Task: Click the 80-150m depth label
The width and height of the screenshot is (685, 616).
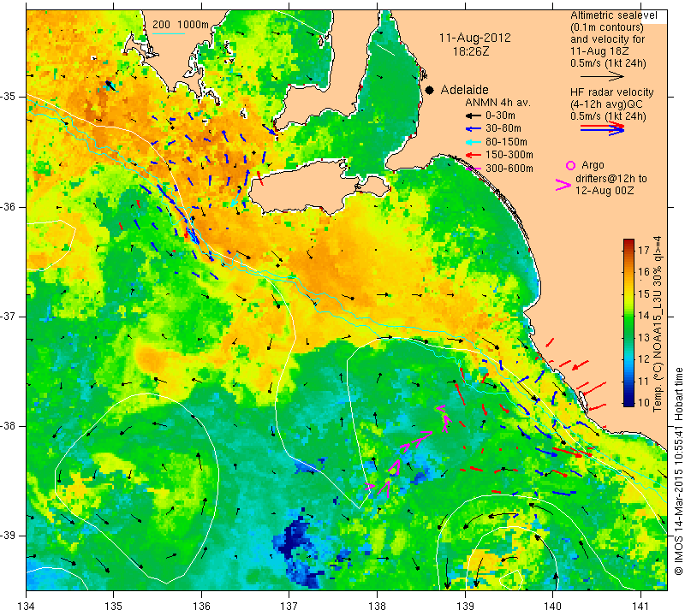Action: coord(506,142)
